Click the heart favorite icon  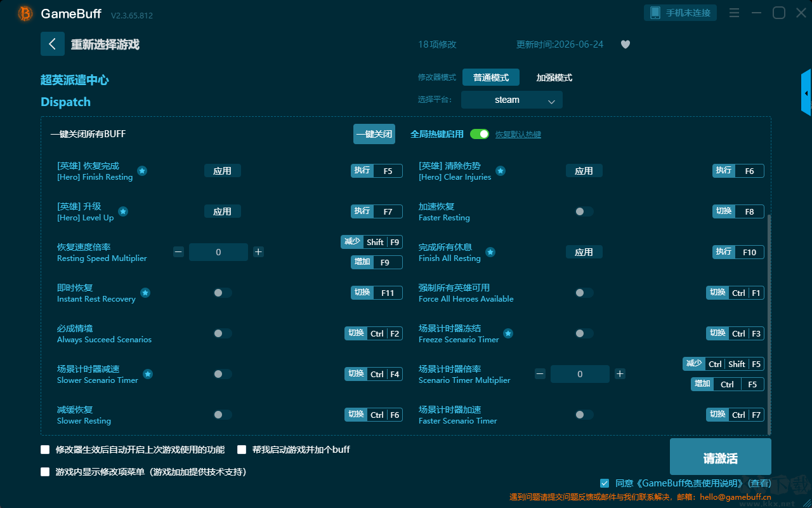click(625, 44)
